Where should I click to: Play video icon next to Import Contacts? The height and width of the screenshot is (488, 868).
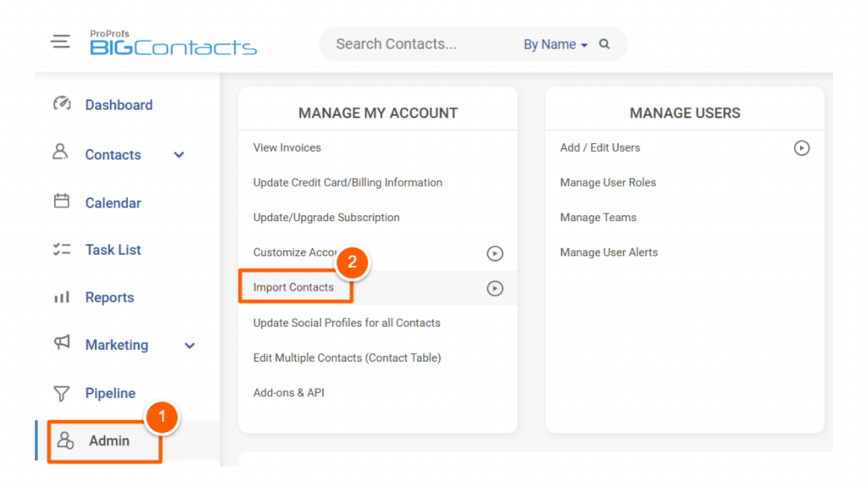(495, 288)
